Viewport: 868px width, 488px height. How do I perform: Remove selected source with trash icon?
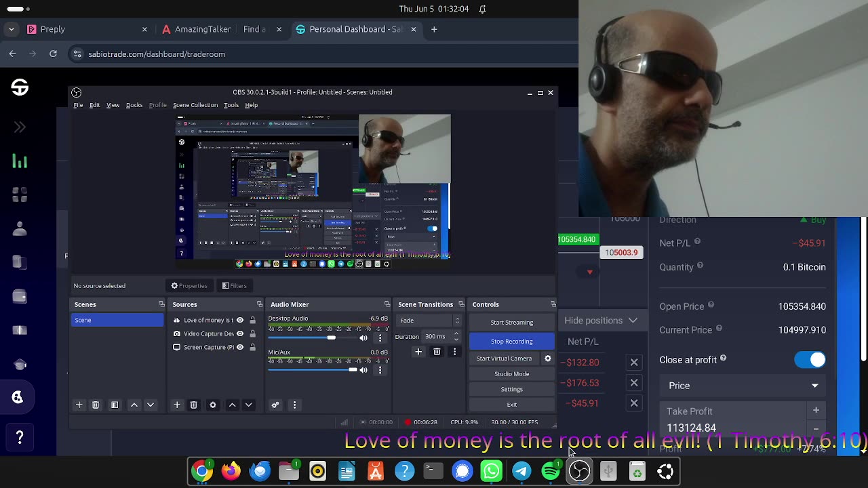pos(194,405)
